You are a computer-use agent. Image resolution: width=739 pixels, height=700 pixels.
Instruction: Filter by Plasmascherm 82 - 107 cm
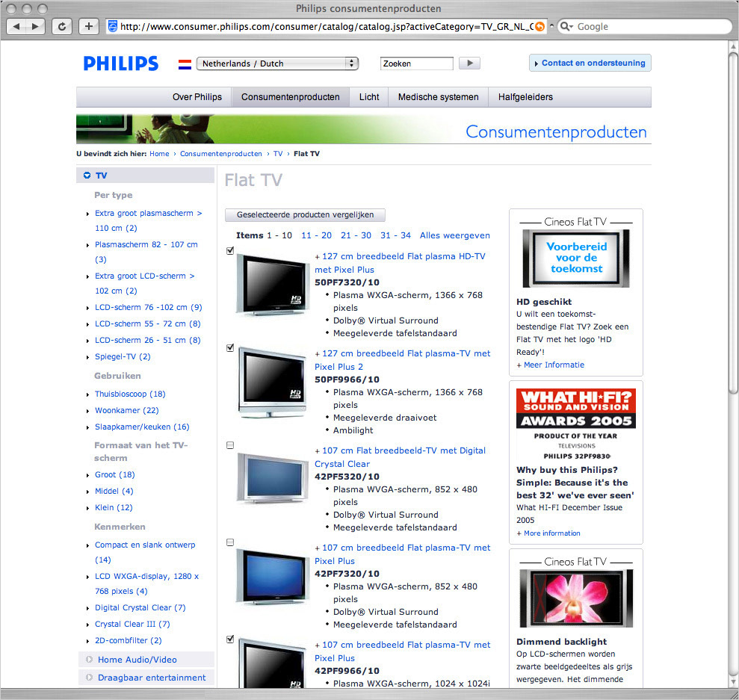[x=146, y=252]
